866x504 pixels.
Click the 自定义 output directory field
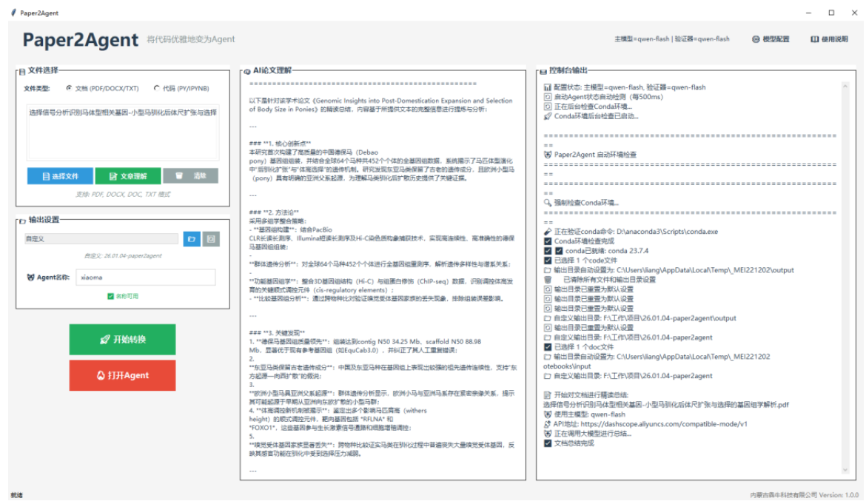(x=101, y=239)
